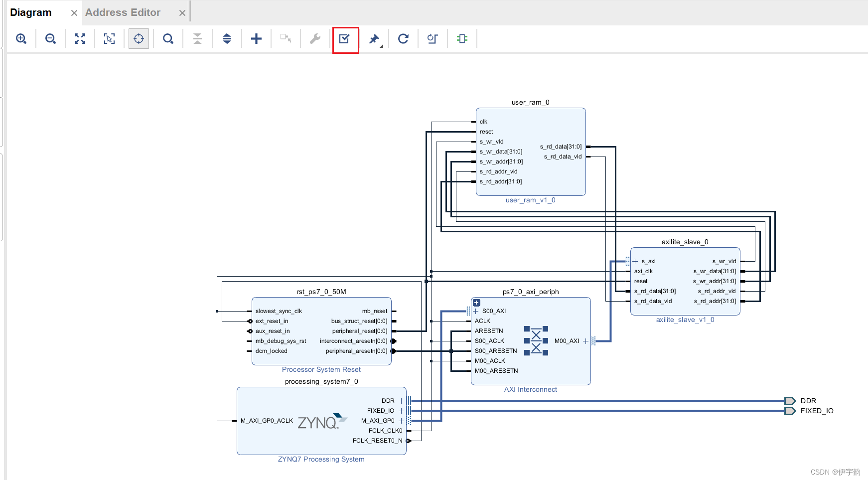Expand the s_axi interface on axilite_slave_0

635,261
